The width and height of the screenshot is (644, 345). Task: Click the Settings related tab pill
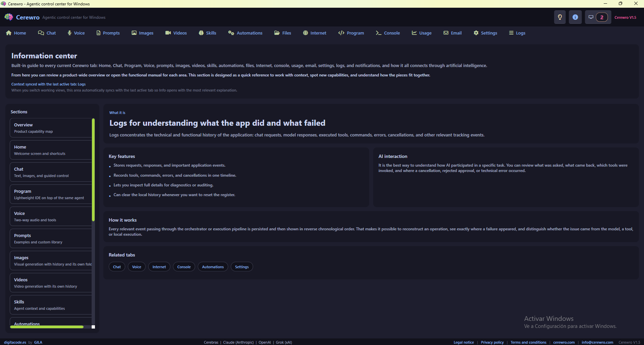point(242,267)
